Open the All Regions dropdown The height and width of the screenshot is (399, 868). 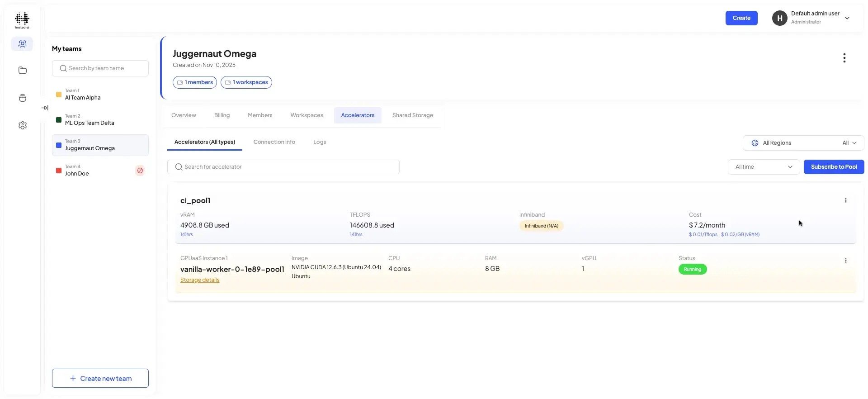coord(803,143)
